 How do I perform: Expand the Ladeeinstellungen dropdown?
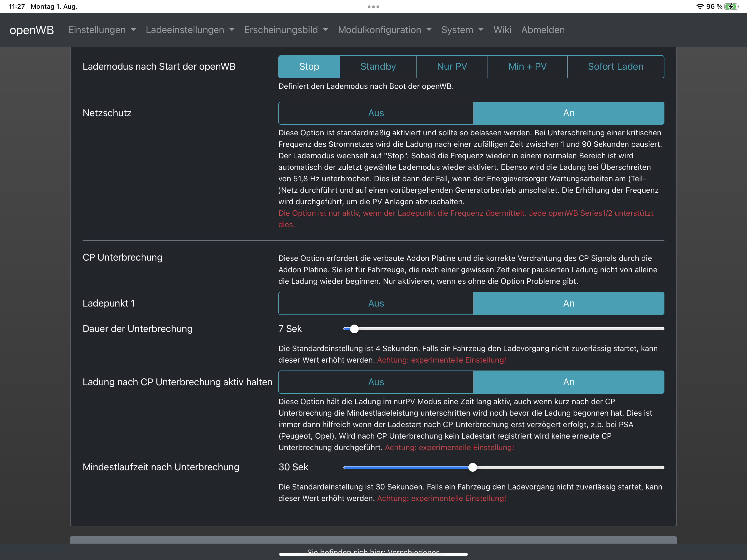click(190, 30)
